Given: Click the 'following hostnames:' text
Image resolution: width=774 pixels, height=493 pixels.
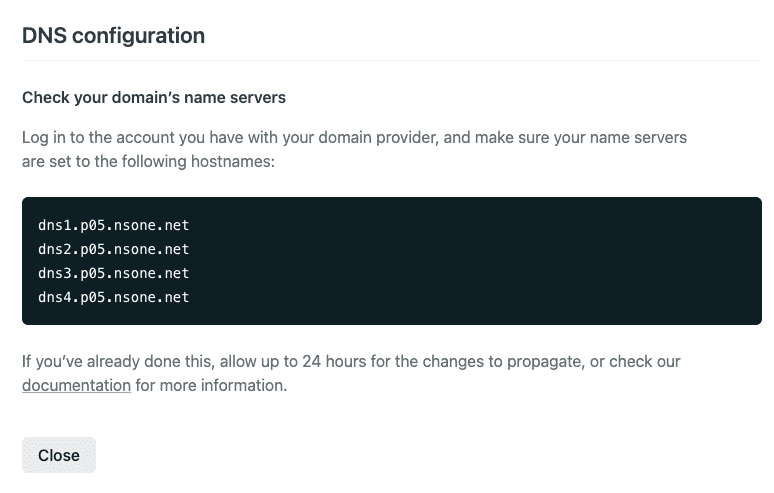Looking at the screenshot, I should tap(196, 161).
